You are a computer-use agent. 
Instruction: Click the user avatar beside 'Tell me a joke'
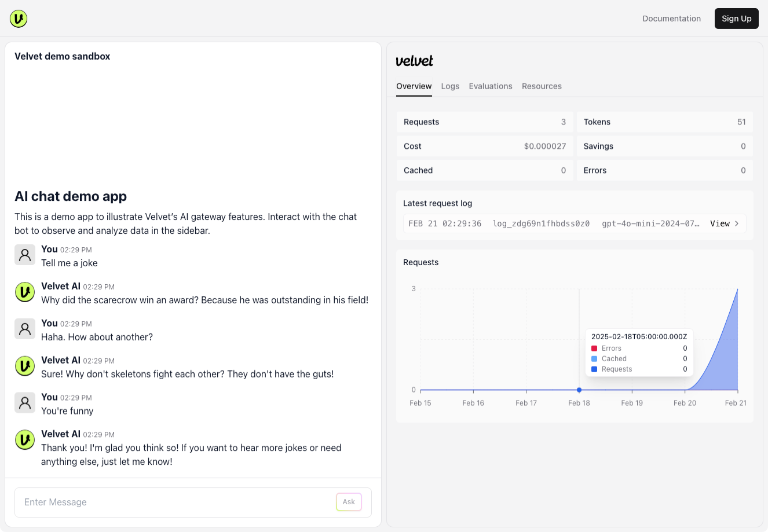click(x=25, y=255)
